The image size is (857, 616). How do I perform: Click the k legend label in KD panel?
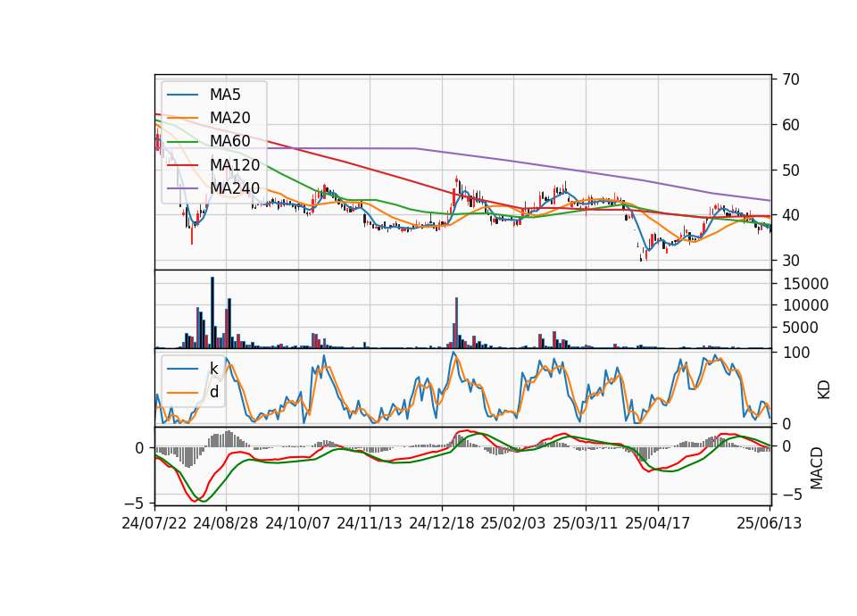pos(213,369)
